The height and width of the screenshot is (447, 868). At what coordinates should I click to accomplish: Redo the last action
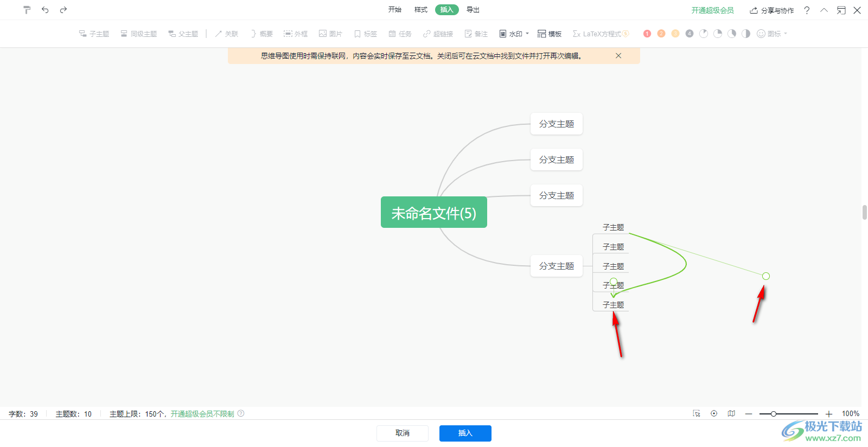pyautogui.click(x=63, y=10)
